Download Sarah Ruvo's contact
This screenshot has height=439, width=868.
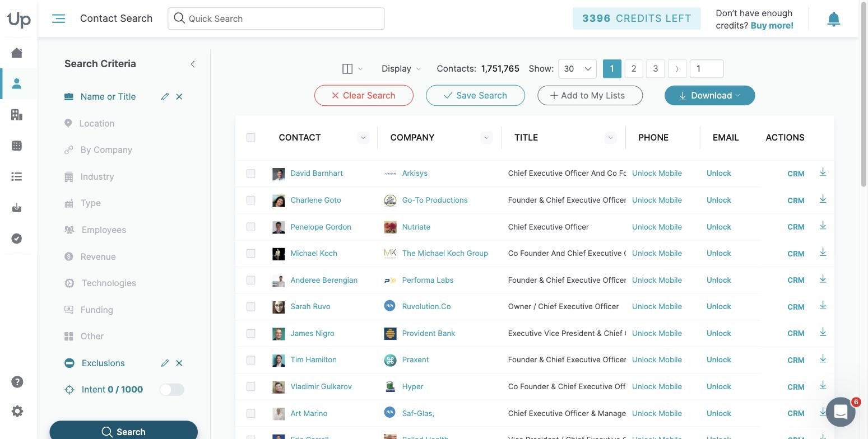tap(823, 305)
